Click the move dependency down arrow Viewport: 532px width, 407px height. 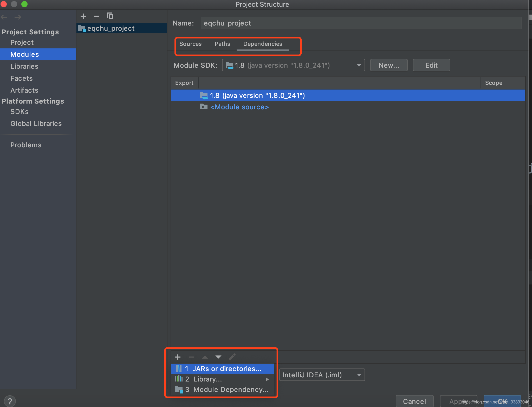click(x=218, y=357)
